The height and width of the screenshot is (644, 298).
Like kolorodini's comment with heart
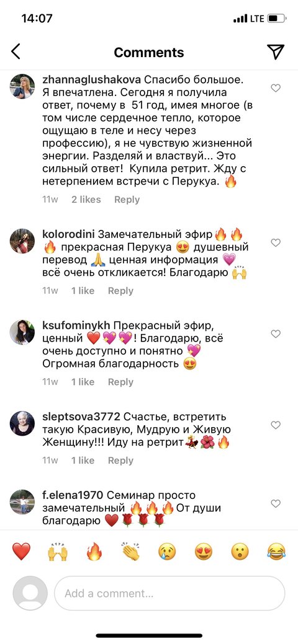click(276, 243)
